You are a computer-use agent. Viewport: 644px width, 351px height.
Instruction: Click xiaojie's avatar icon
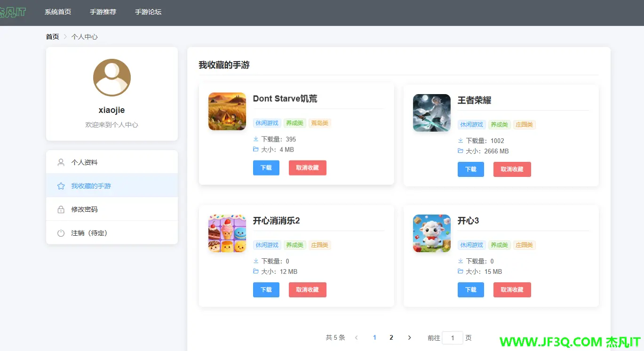point(111,77)
